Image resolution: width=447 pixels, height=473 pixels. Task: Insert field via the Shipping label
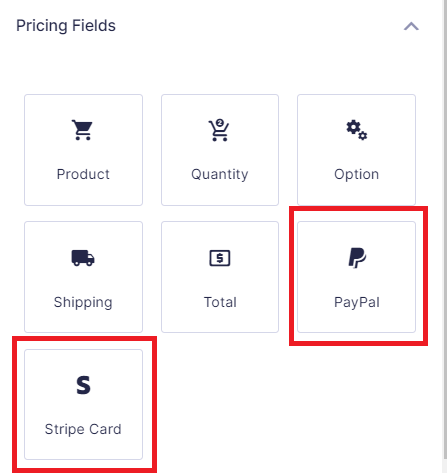pyautogui.click(x=83, y=303)
